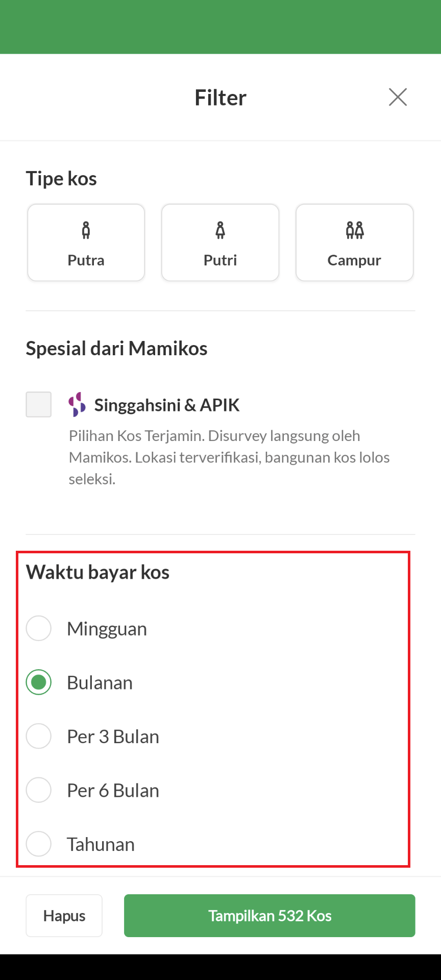Click the green header bar at top
This screenshot has height=980, width=441.
pyautogui.click(x=220, y=27)
